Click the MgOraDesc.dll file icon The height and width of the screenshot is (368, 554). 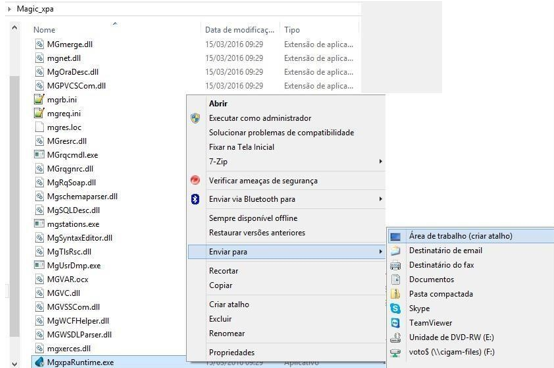click(39, 72)
